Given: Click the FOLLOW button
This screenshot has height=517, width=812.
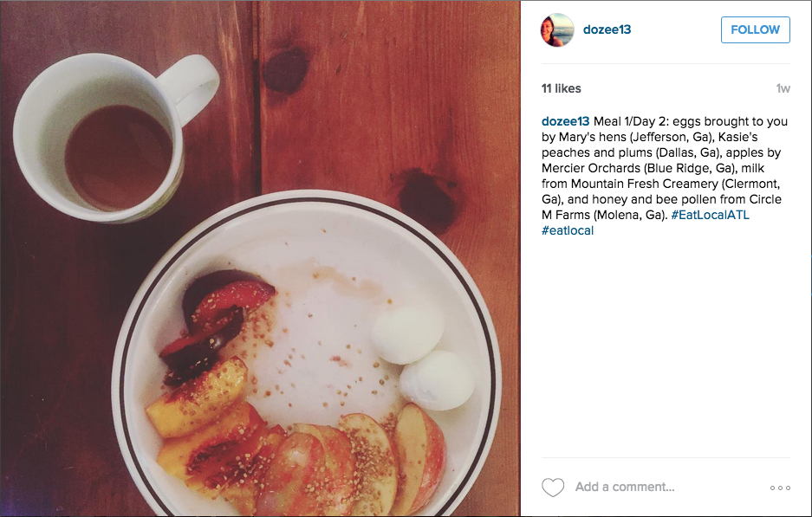Looking at the screenshot, I should pos(755,29).
